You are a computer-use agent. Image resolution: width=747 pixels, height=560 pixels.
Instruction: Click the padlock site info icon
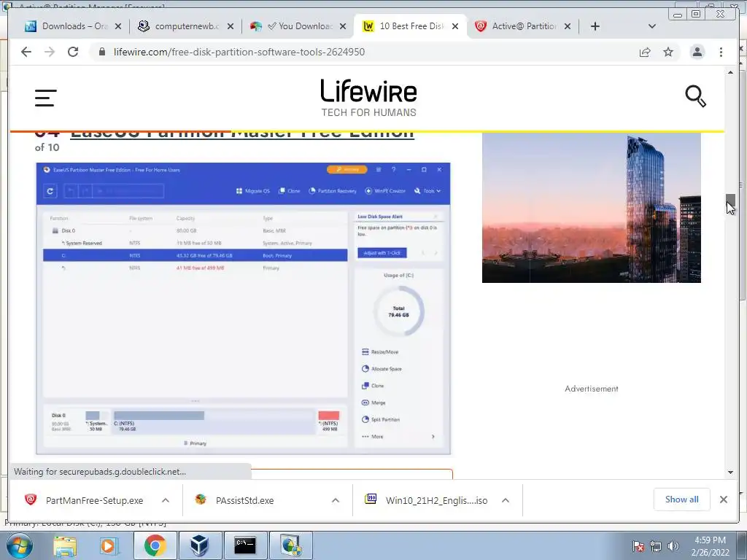tap(101, 52)
